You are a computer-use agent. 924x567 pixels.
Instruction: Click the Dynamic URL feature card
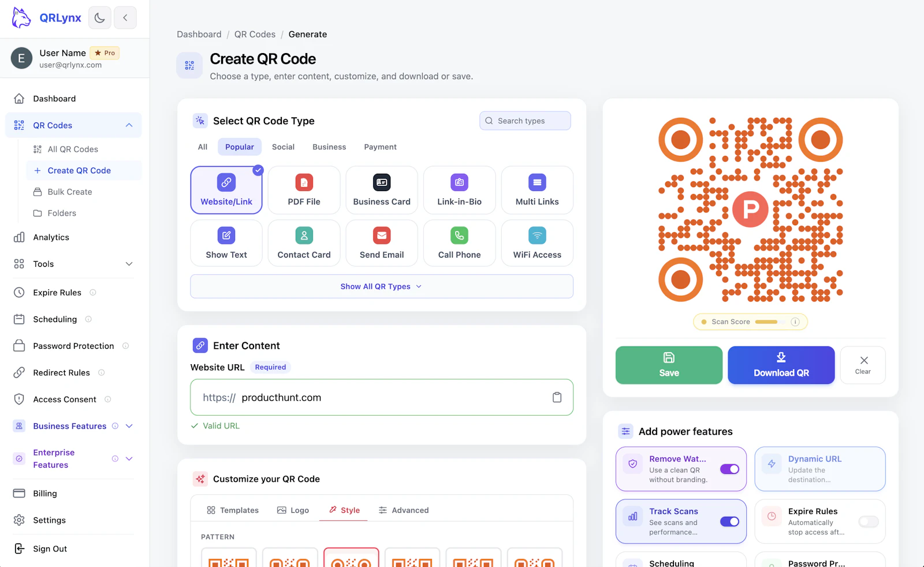tap(819, 469)
